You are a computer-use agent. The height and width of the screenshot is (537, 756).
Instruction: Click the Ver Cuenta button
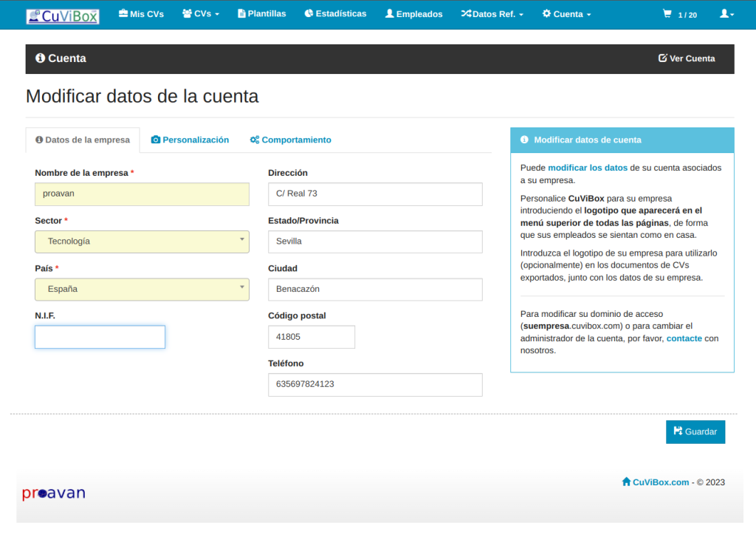click(x=687, y=58)
